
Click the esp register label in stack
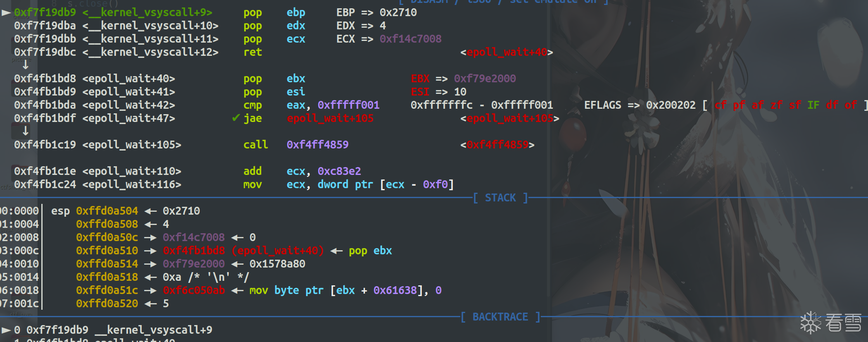tap(60, 211)
